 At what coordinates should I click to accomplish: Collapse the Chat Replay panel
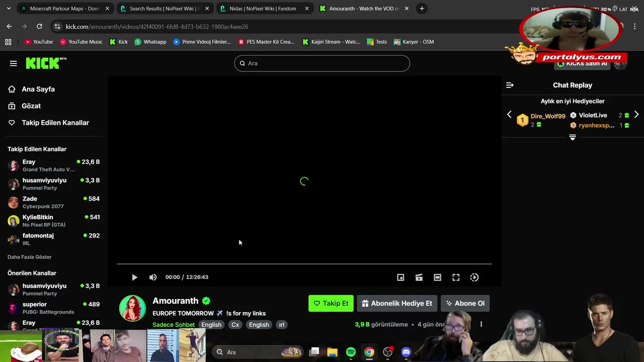pyautogui.click(x=510, y=85)
